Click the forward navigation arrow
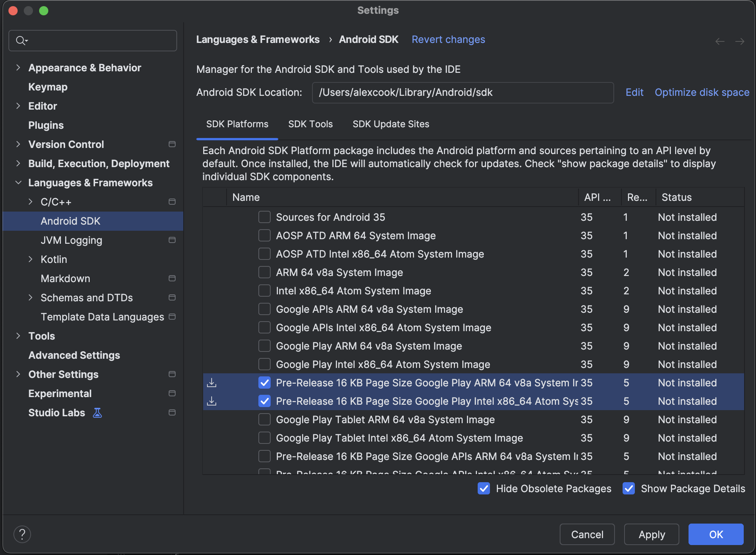 (x=740, y=41)
